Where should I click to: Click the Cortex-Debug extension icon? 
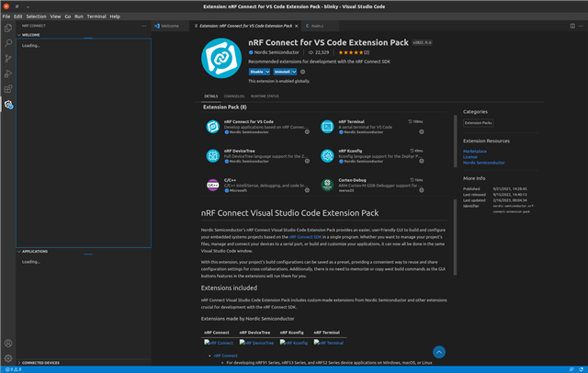point(327,185)
